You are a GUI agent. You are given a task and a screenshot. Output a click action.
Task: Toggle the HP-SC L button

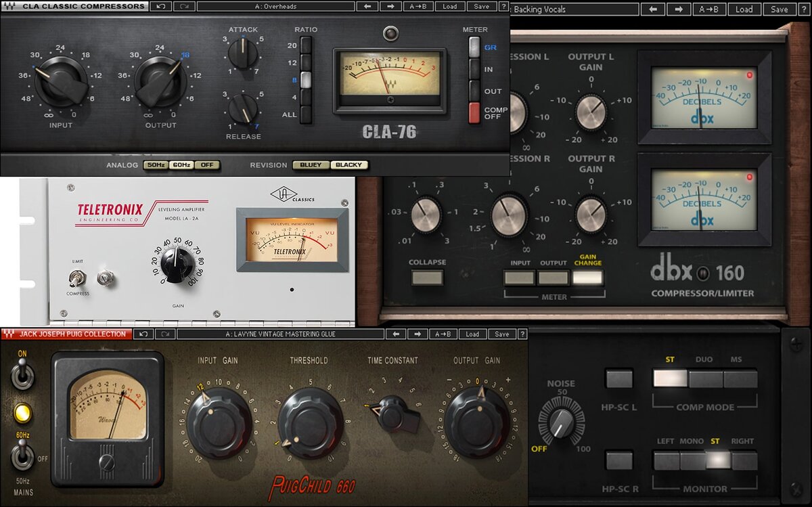point(619,378)
